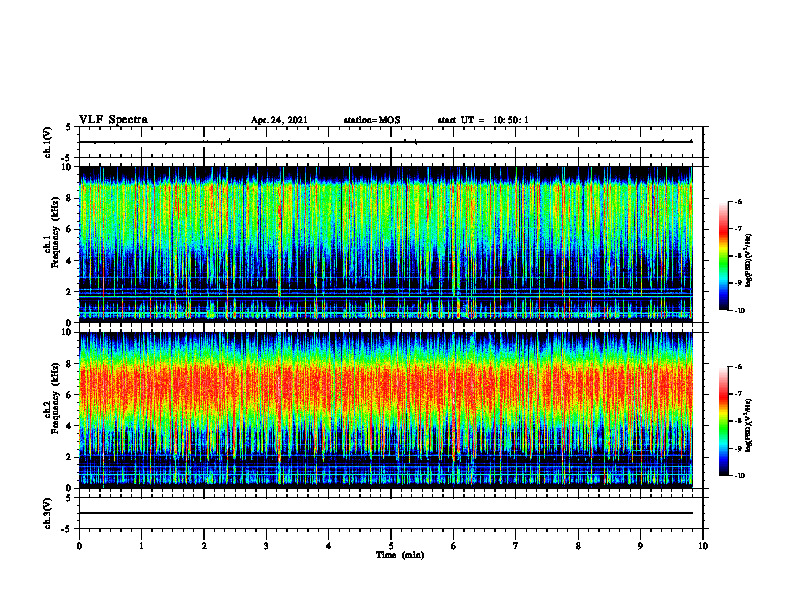Click time axis tick label "7"
This screenshot has height=612, width=792.
coord(516,546)
